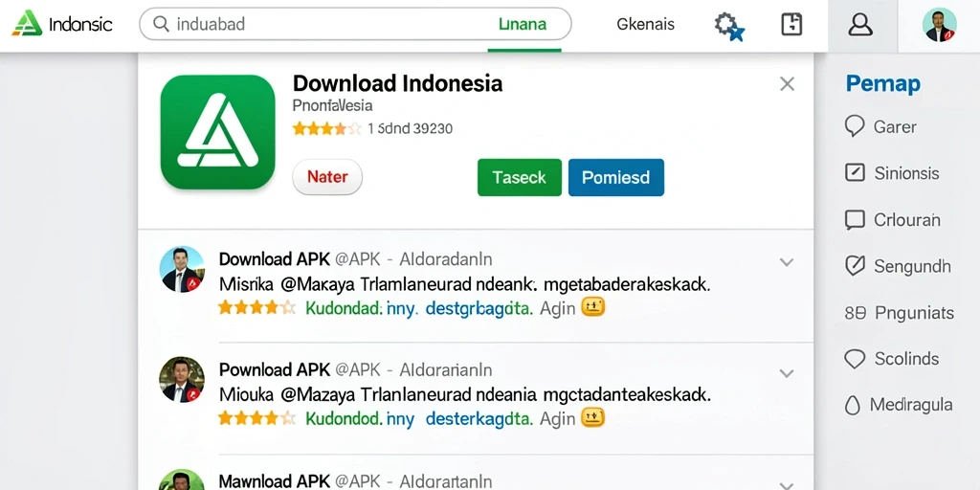Click the search magnifier icon
Image resolution: width=980 pixels, height=490 pixels.
pos(161,24)
